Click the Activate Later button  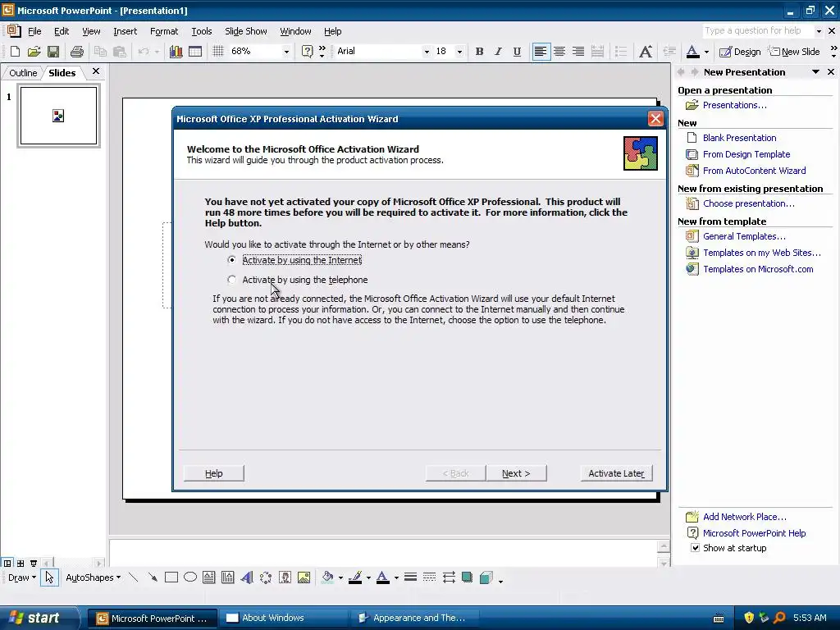click(x=616, y=473)
